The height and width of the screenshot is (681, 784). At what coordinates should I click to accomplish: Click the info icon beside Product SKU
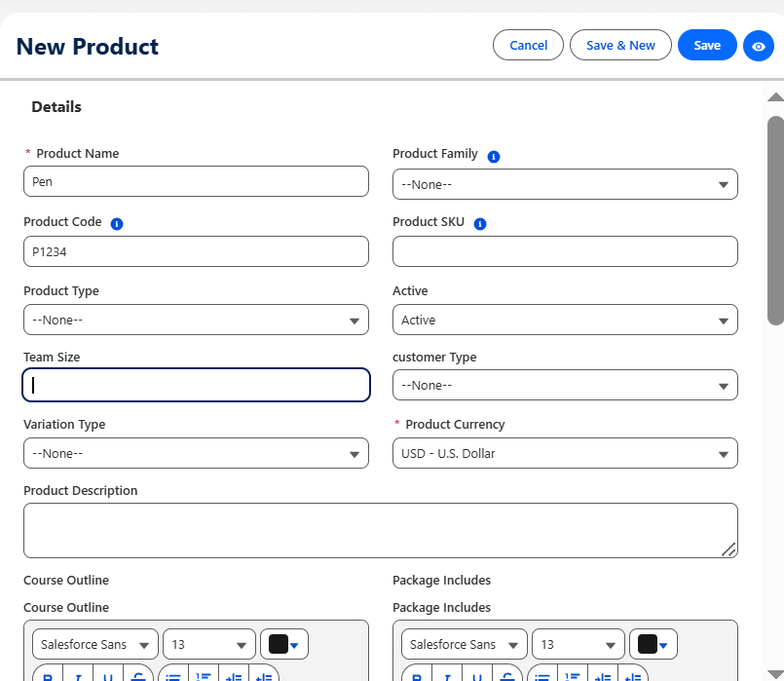(480, 224)
